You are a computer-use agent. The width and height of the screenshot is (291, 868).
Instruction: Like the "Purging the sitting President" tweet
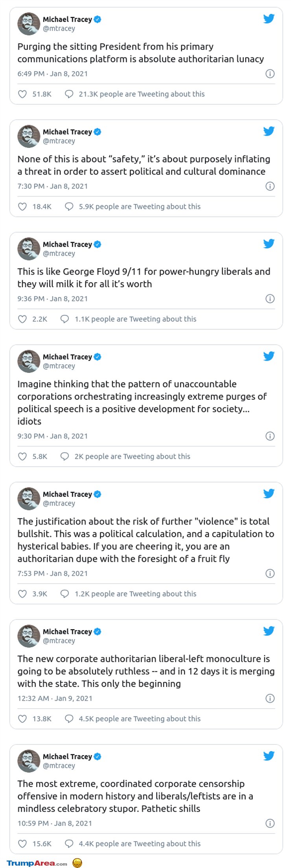[x=23, y=94]
